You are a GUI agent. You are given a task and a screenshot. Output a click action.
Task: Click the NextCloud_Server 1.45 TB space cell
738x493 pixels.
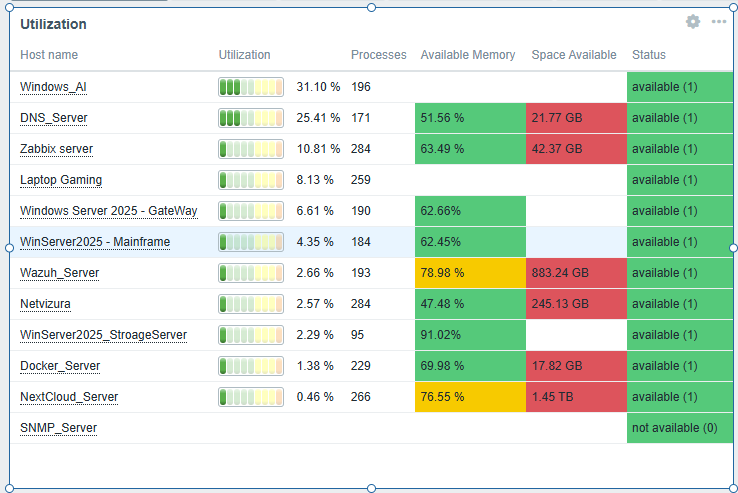click(x=575, y=397)
